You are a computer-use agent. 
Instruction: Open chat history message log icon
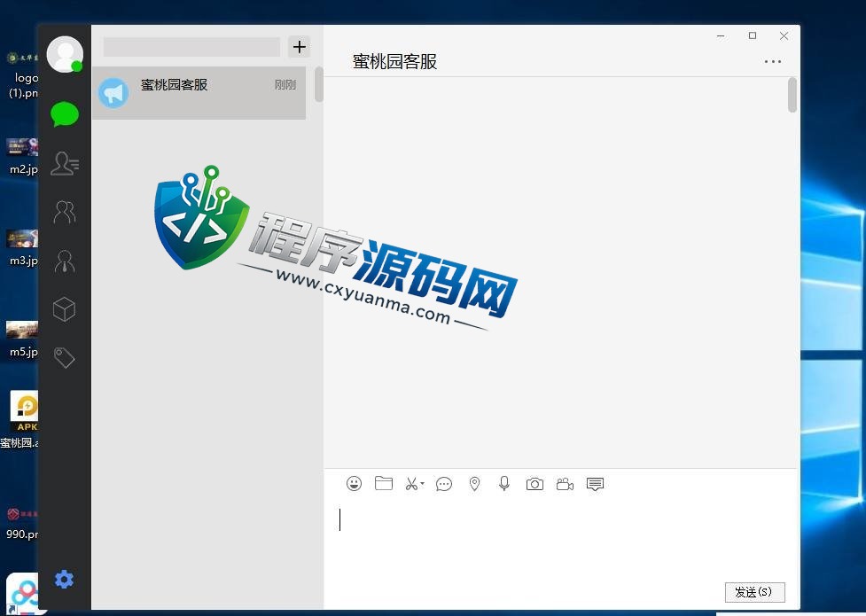pos(595,485)
